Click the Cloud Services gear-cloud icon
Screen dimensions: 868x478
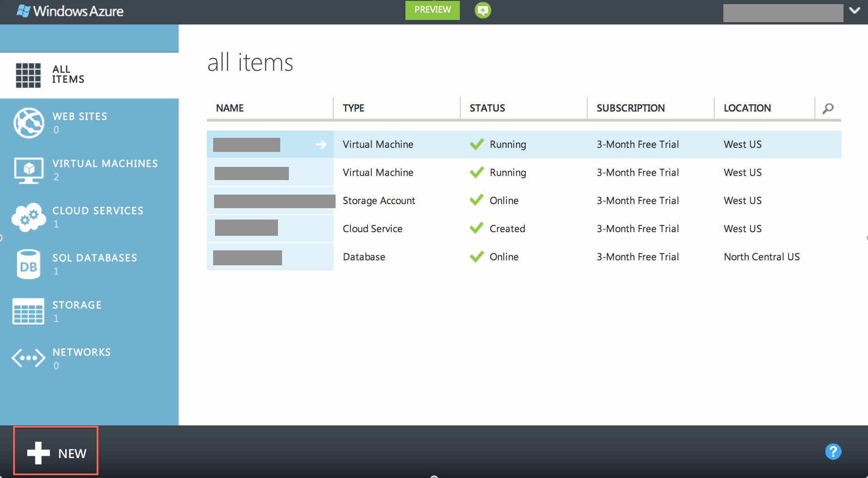pyautogui.click(x=29, y=217)
